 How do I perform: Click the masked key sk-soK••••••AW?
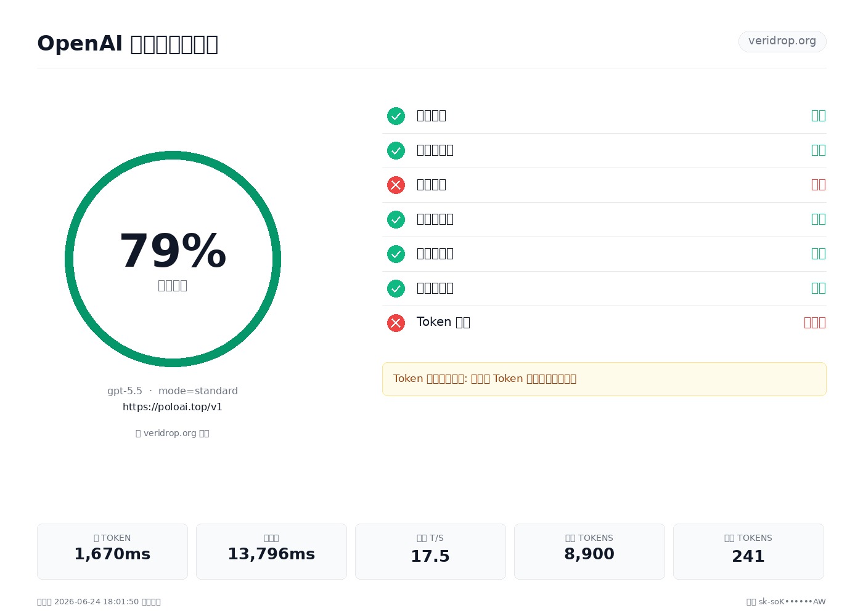click(792, 602)
